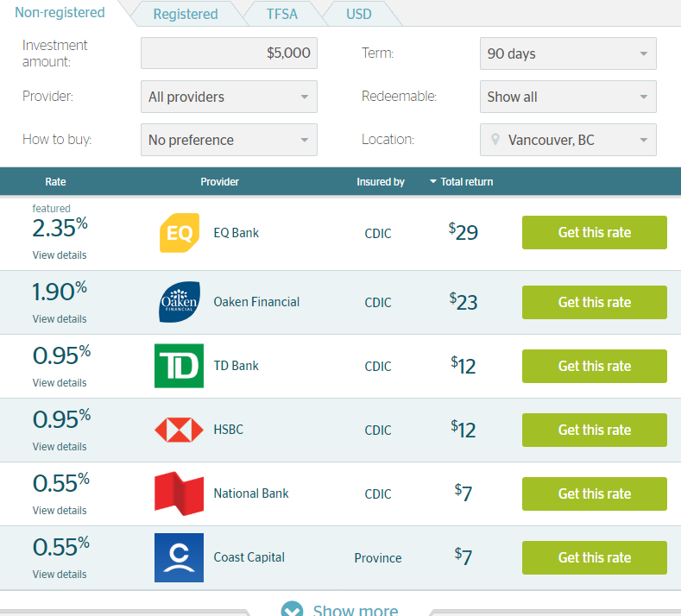Click the Coast Capital logo

tap(180, 557)
